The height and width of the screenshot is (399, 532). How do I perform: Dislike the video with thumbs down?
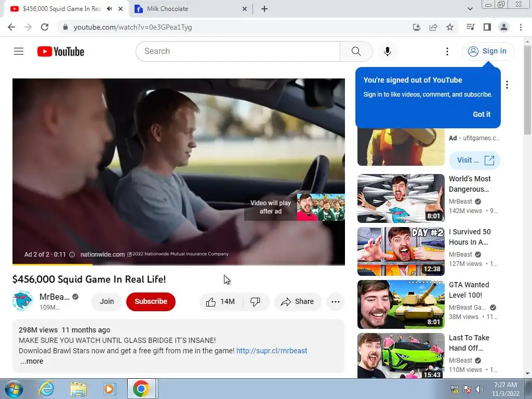click(255, 302)
